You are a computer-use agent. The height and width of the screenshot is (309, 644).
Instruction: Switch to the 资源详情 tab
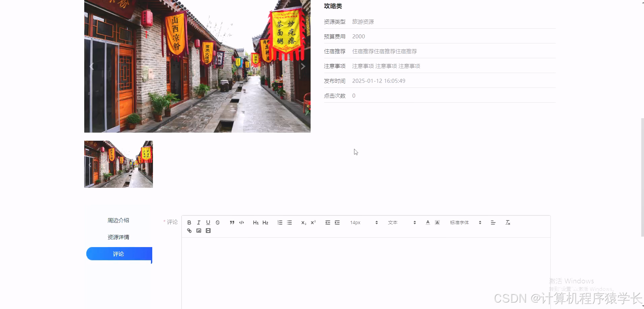point(118,237)
